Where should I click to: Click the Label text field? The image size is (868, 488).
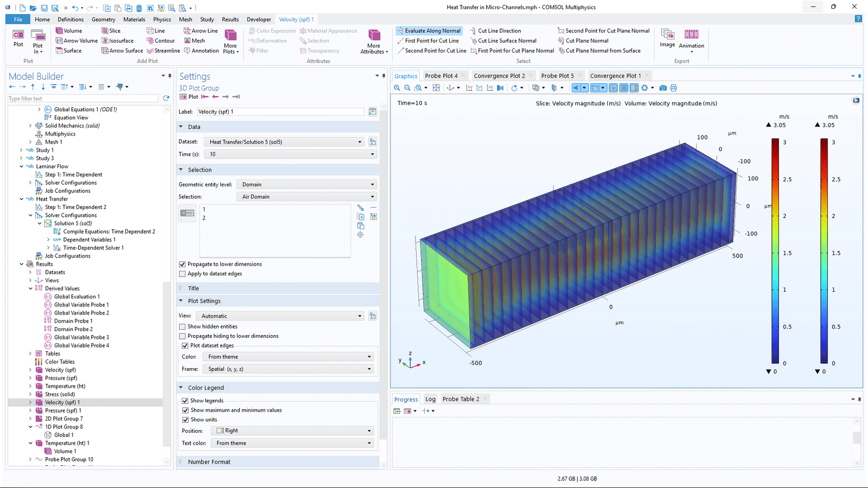coord(280,112)
